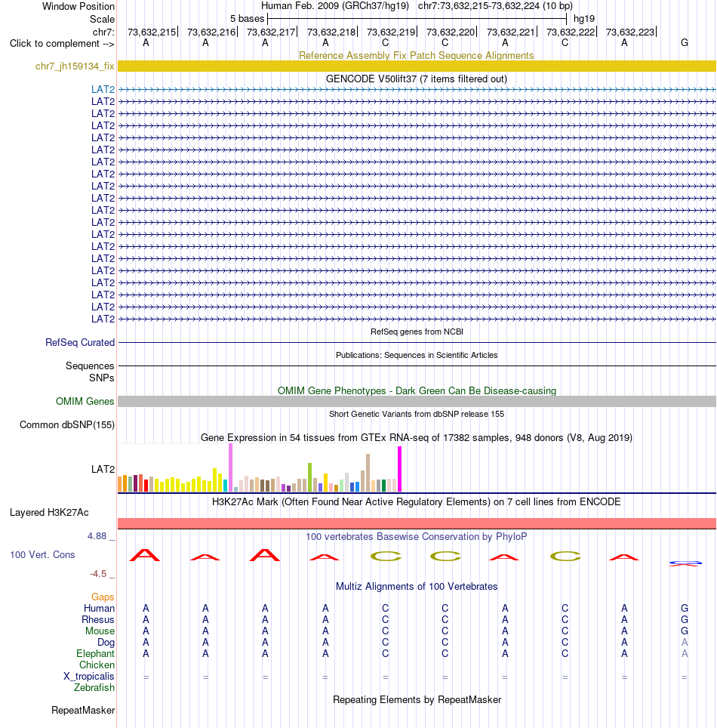Click coordinate label 73,632,217

[x=271, y=32]
